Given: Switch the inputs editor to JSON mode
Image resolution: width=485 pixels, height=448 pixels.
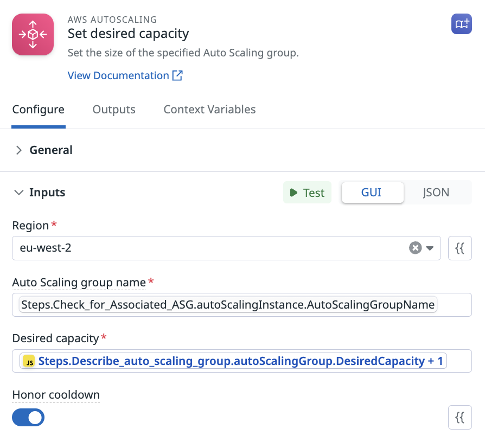Looking at the screenshot, I should point(436,193).
